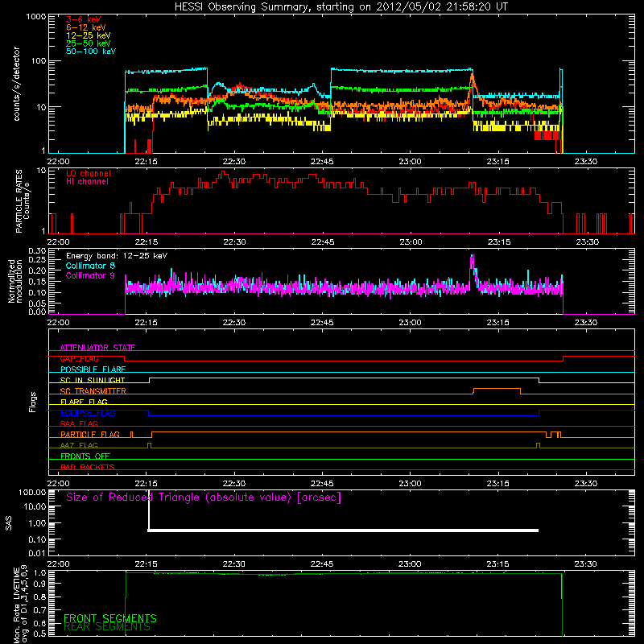This screenshot has width=644, height=644.
Task: Click the counts/s/detector axis label
Action: (17, 84)
